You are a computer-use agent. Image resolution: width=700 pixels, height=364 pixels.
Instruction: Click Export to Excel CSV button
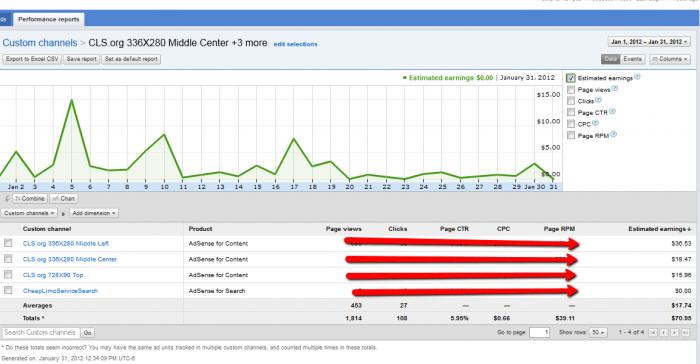[32, 59]
